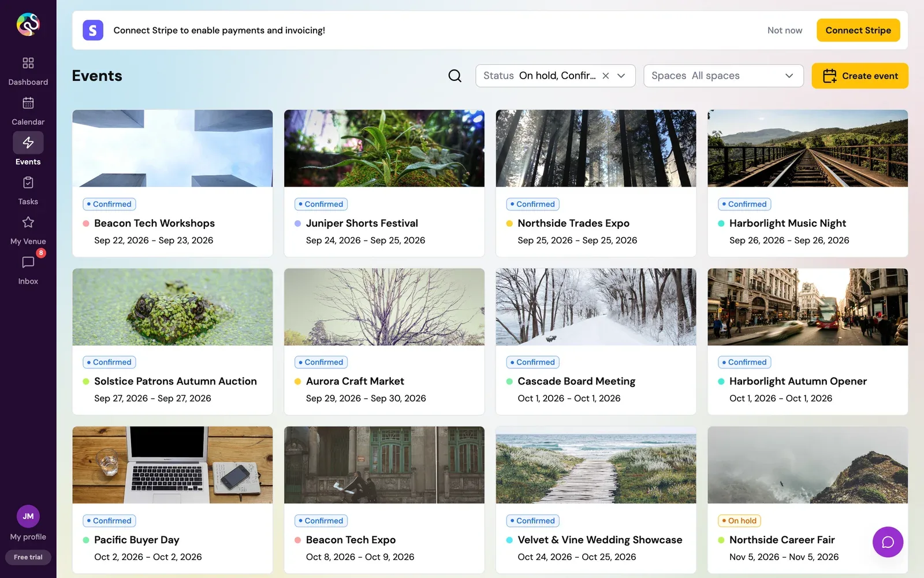Screen dimensions: 924x578
Task: Click the Sep 29, 2026 - Sep 30, 2026 date
Action: pos(366,398)
